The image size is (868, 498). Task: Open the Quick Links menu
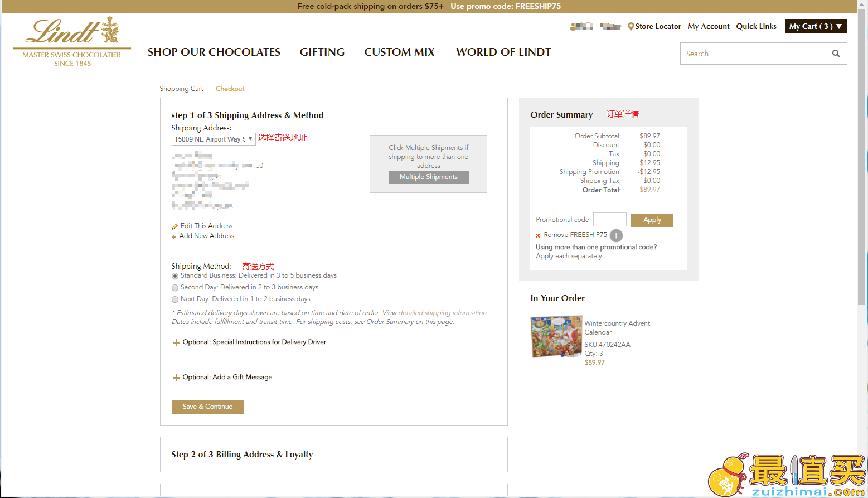pyautogui.click(x=757, y=26)
